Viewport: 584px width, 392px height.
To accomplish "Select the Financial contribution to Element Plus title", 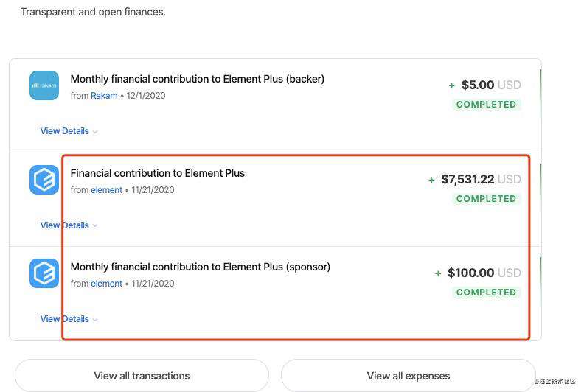I will [158, 173].
